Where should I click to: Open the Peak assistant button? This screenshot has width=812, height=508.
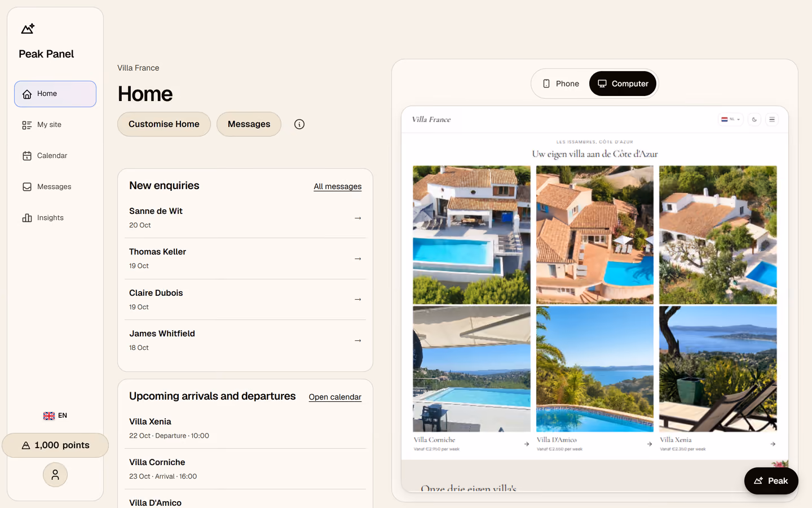(x=771, y=481)
